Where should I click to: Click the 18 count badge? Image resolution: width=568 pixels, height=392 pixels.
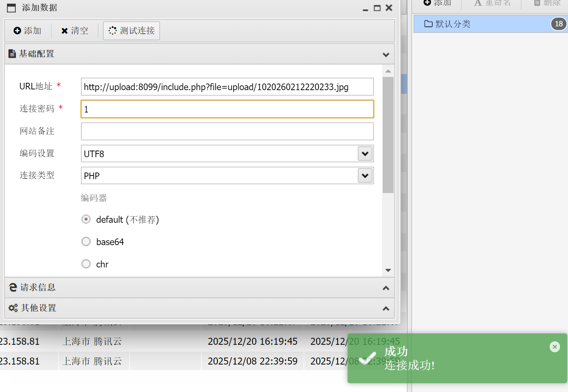pos(558,24)
